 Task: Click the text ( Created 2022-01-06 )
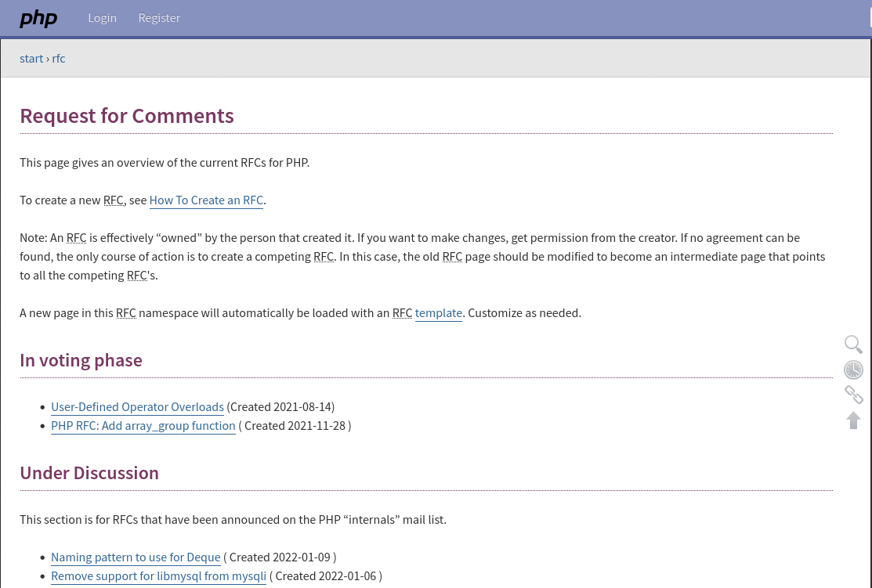click(x=326, y=576)
